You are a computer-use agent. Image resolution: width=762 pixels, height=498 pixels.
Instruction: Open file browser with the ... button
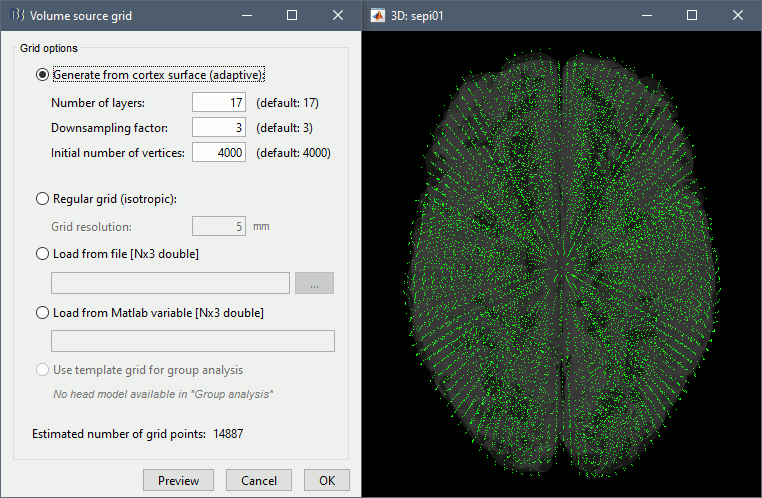314,283
